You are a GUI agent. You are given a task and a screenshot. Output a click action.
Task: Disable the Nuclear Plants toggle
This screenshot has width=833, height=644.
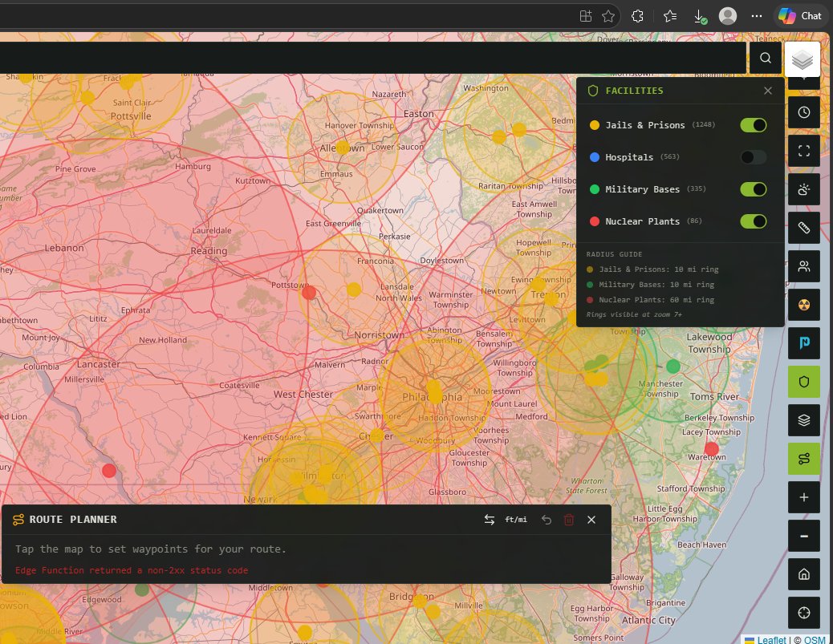[x=754, y=221]
